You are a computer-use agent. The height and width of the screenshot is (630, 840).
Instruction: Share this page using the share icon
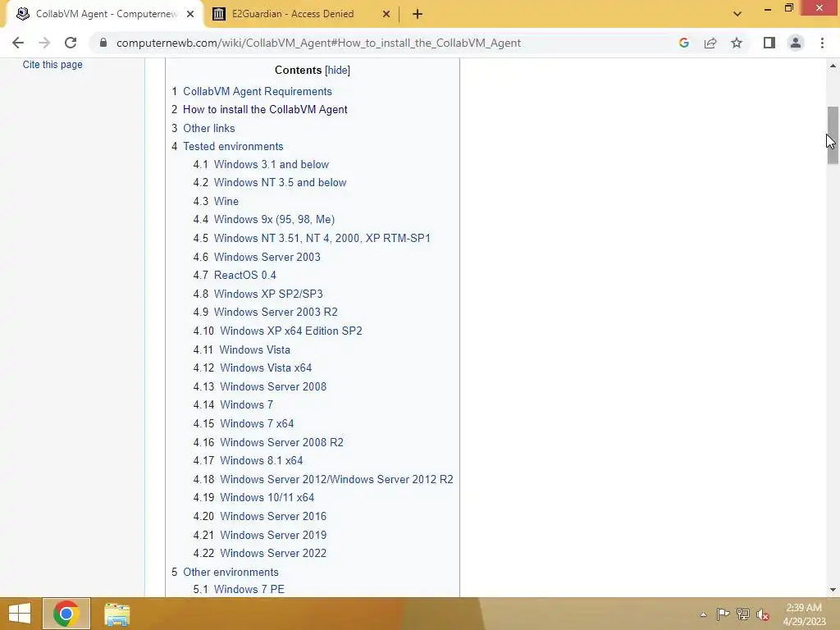(710, 43)
